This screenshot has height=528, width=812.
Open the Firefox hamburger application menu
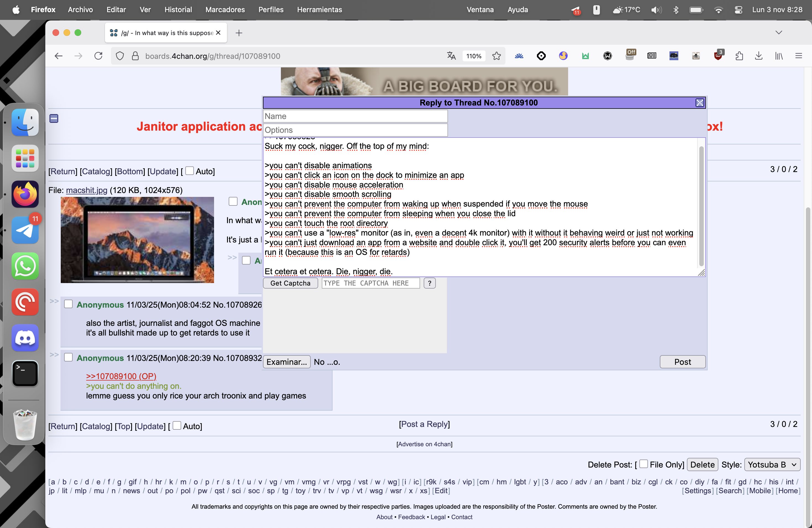coord(798,56)
